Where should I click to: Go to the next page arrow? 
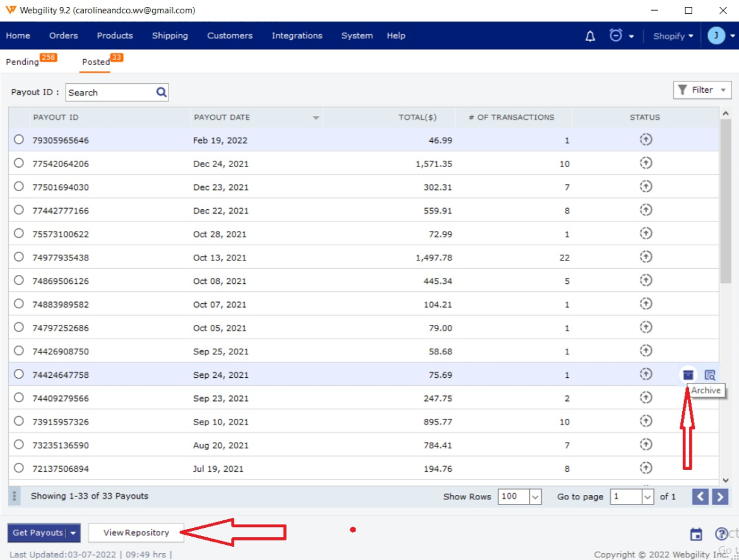click(x=720, y=497)
